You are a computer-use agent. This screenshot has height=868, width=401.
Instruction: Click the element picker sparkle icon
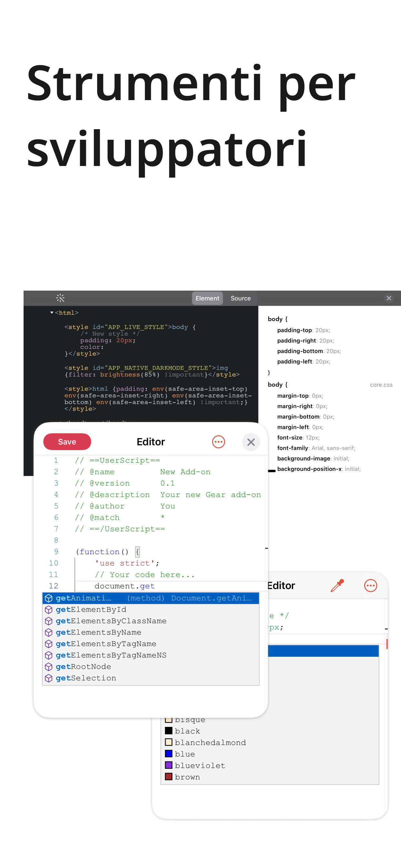(60, 298)
